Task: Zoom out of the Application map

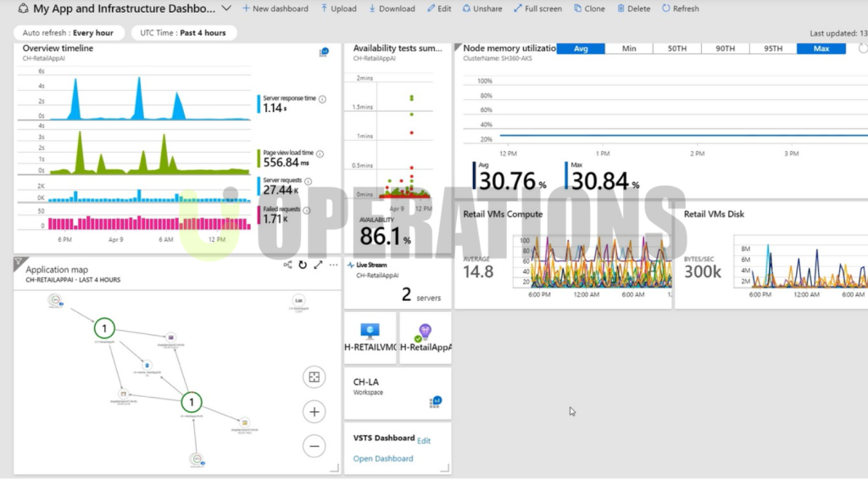Action: pyautogui.click(x=314, y=446)
